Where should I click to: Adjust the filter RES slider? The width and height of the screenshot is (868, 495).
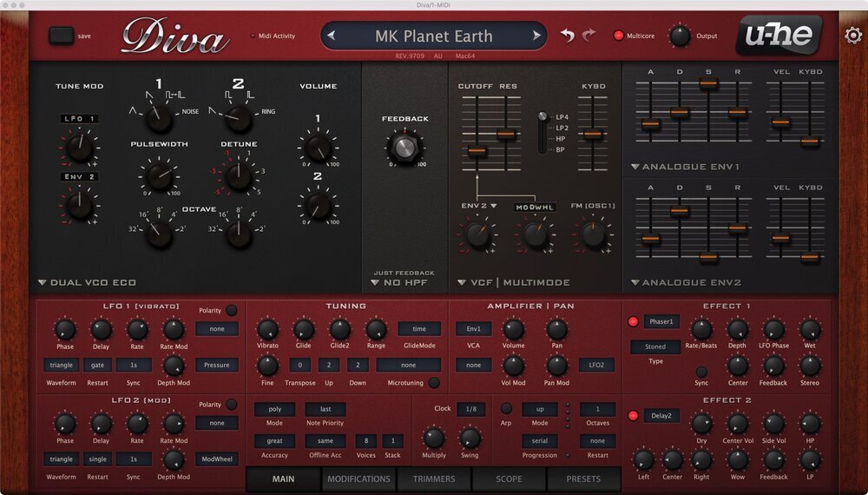tap(505, 134)
